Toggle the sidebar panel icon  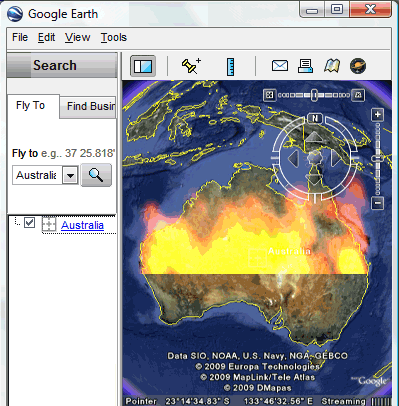pyautogui.click(x=143, y=66)
